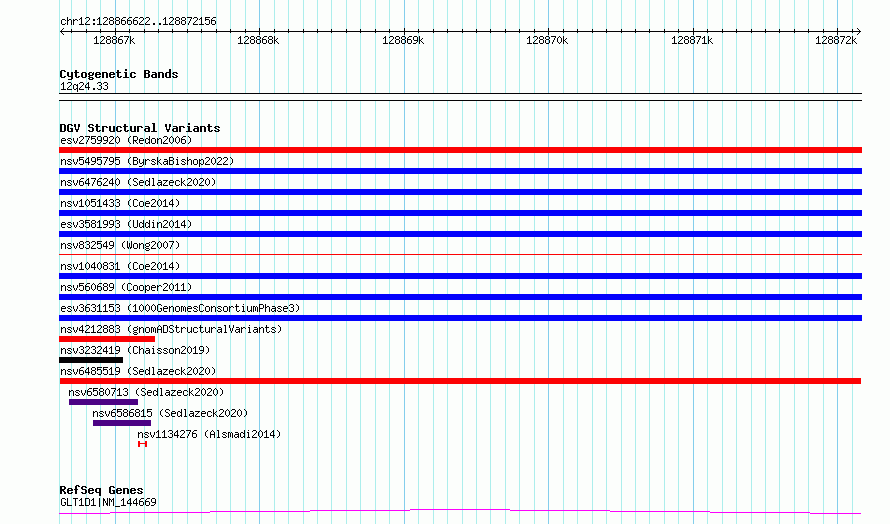Click the left arrow of the coordinate ruler
This screenshot has height=524, width=890.
(62, 31)
